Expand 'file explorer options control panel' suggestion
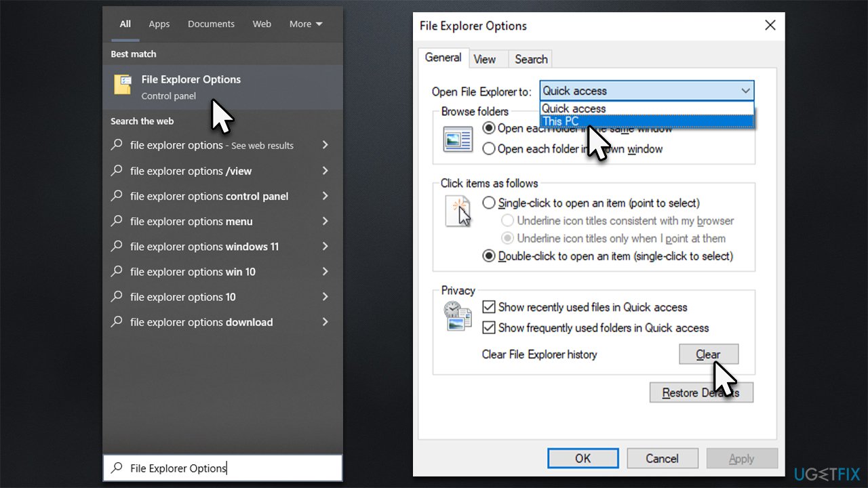This screenshot has width=868, height=488. (x=325, y=196)
